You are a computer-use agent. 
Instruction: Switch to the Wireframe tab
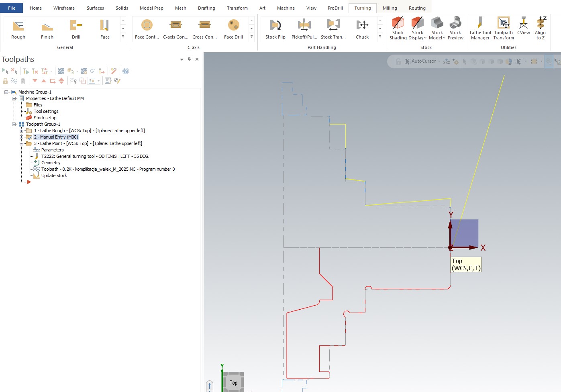64,8
